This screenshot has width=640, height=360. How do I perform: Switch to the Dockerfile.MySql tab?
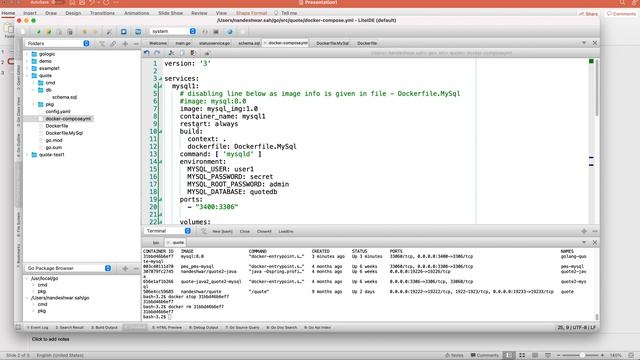(x=332, y=43)
